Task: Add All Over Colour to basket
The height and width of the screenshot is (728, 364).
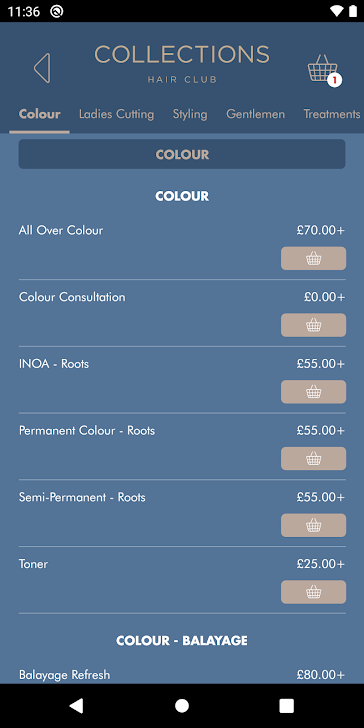Action: click(x=313, y=258)
